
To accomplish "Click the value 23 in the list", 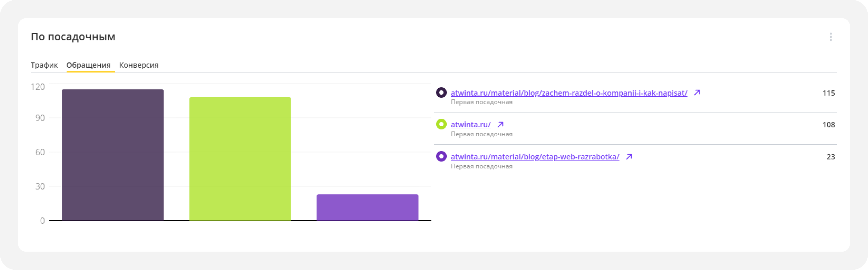I will [x=830, y=157].
